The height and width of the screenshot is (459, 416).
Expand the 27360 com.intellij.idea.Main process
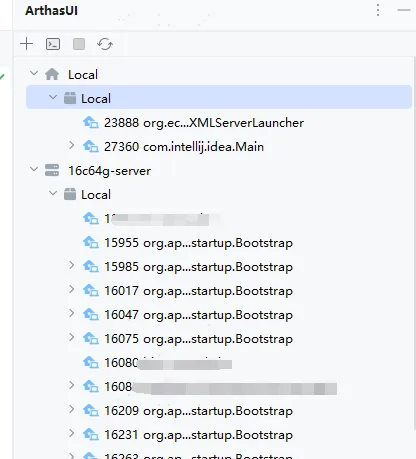71,145
